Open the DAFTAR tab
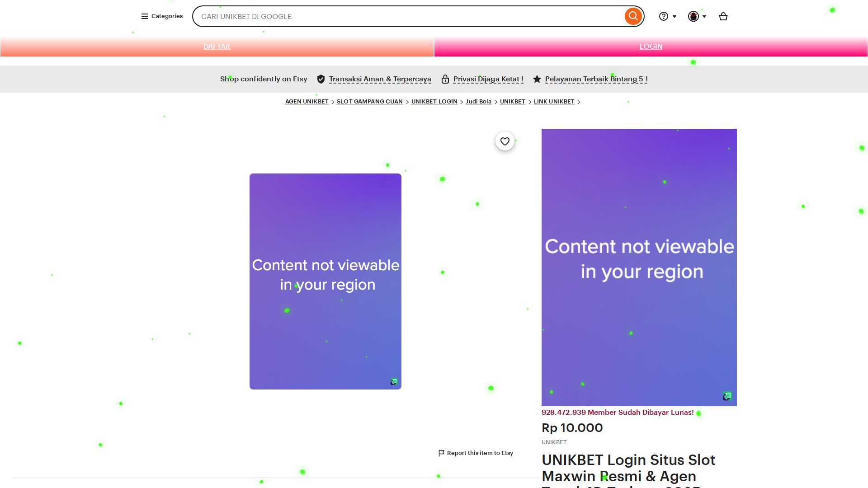The width and height of the screenshot is (868, 488). tap(217, 47)
